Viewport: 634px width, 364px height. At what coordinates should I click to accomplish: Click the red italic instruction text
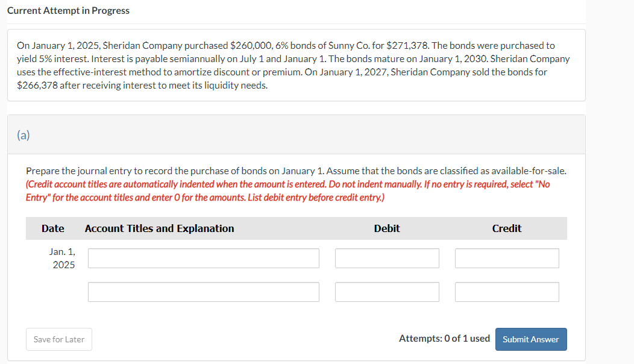pos(288,190)
